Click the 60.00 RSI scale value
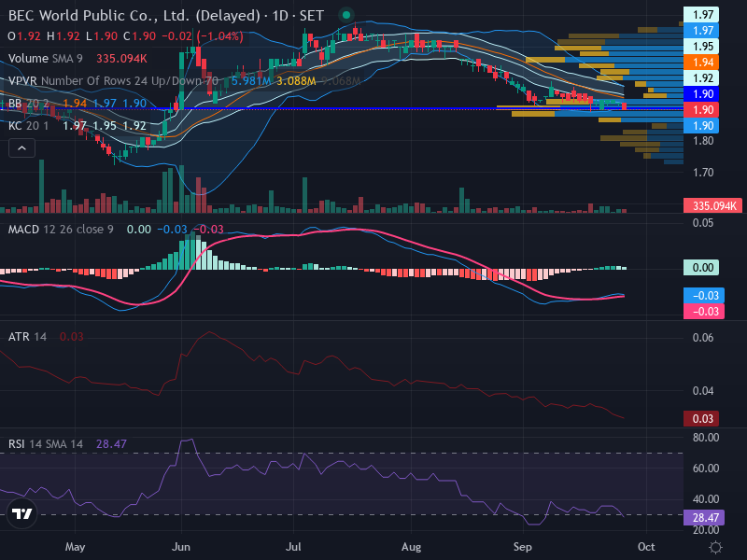Image resolution: width=747 pixels, height=560 pixels. pyautogui.click(x=706, y=469)
